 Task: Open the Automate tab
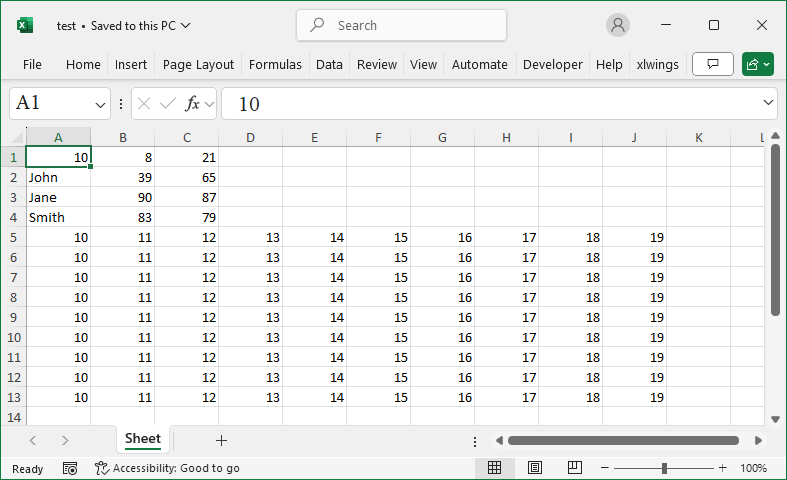tap(479, 65)
